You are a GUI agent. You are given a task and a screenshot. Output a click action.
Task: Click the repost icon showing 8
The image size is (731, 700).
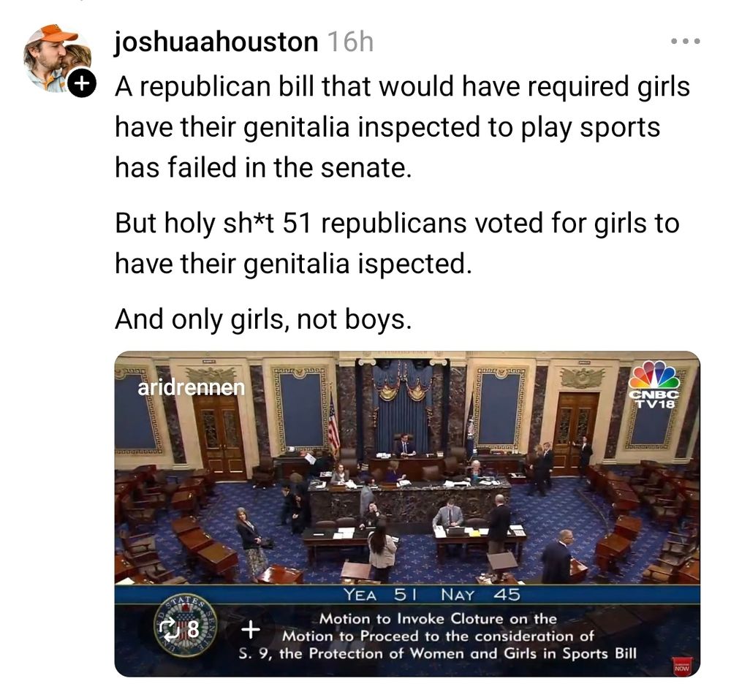point(180,630)
